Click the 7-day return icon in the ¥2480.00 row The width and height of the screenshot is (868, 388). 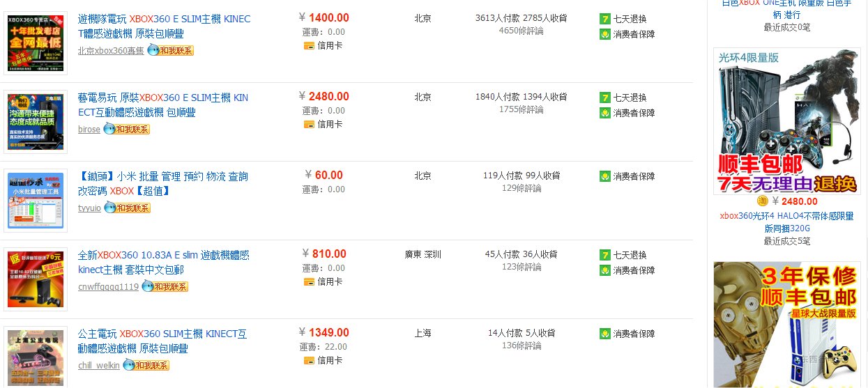click(x=605, y=98)
